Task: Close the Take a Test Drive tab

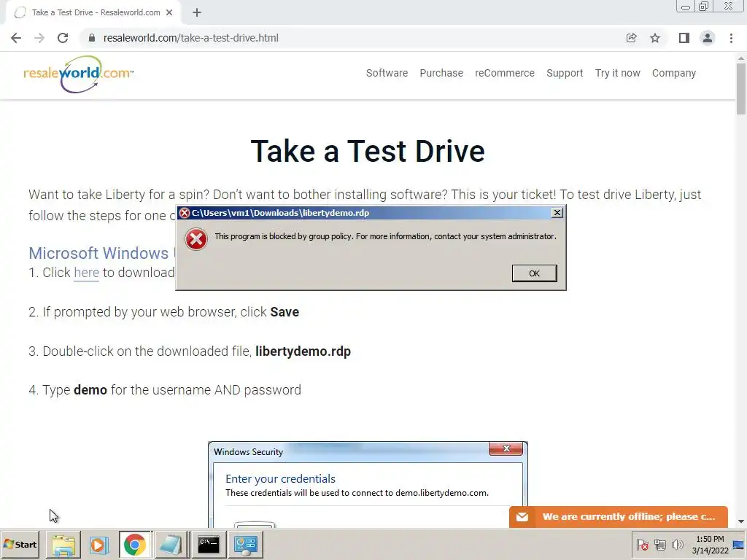Action: tap(169, 13)
